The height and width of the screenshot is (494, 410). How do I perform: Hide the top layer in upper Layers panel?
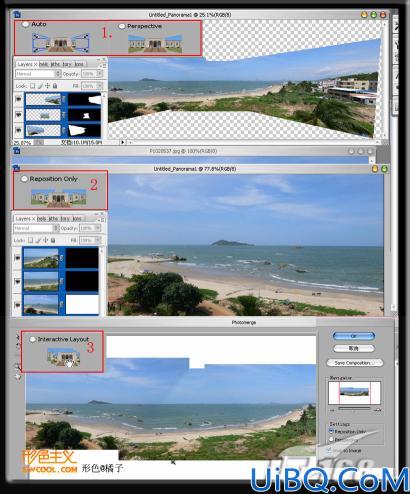[18, 99]
